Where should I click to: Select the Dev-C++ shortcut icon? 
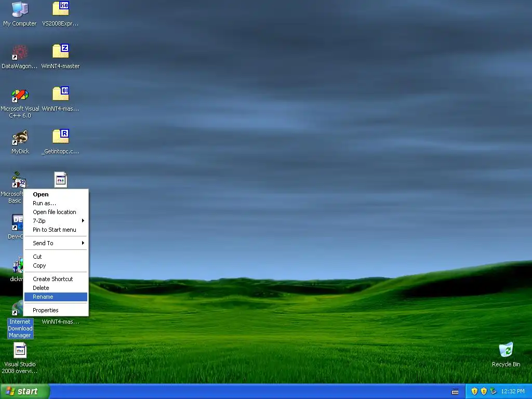17,222
